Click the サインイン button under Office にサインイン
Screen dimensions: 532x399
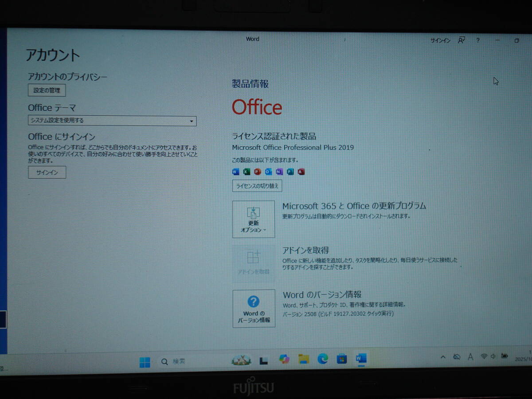(47, 172)
